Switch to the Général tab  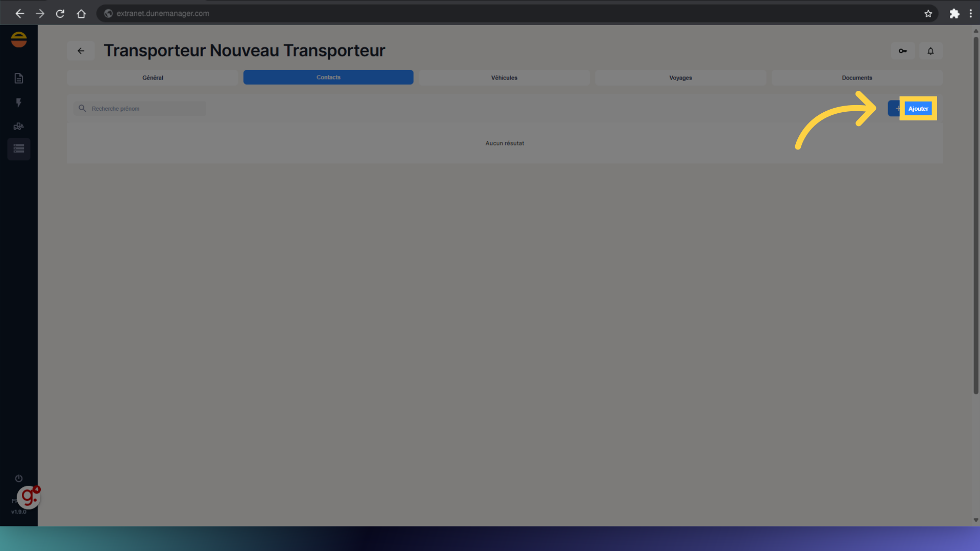click(x=153, y=78)
